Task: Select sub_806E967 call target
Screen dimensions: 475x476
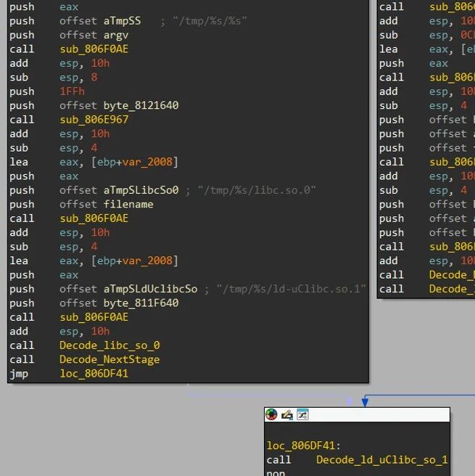Action: (94, 120)
